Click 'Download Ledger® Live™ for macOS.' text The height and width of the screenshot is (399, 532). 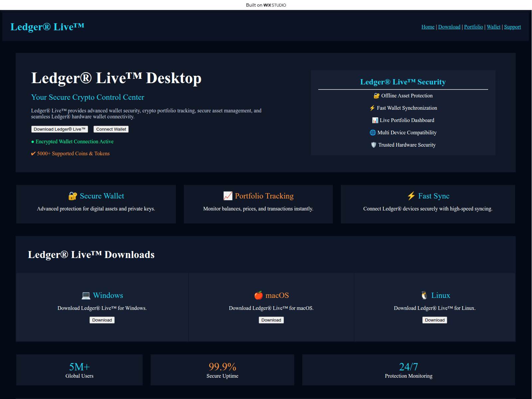(271, 308)
